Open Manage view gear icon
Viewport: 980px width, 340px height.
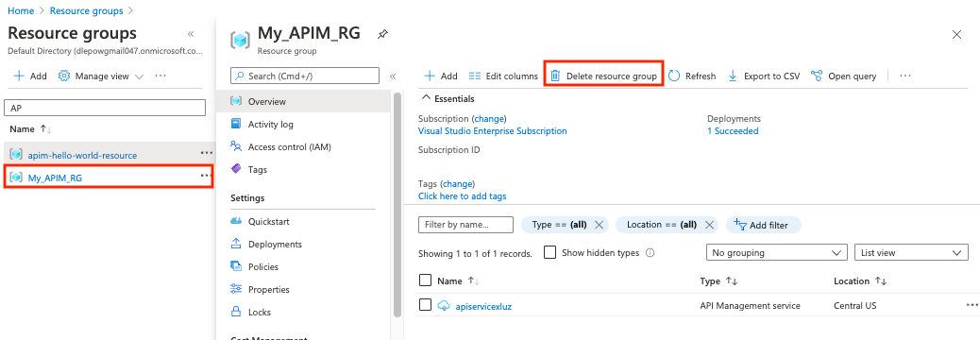click(x=64, y=76)
